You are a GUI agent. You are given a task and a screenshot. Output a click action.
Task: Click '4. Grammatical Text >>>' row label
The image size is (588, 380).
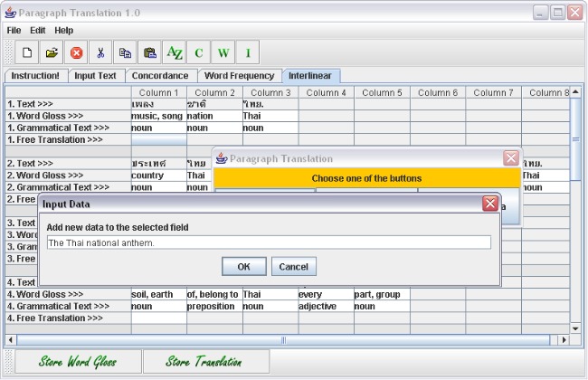[x=68, y=306]
